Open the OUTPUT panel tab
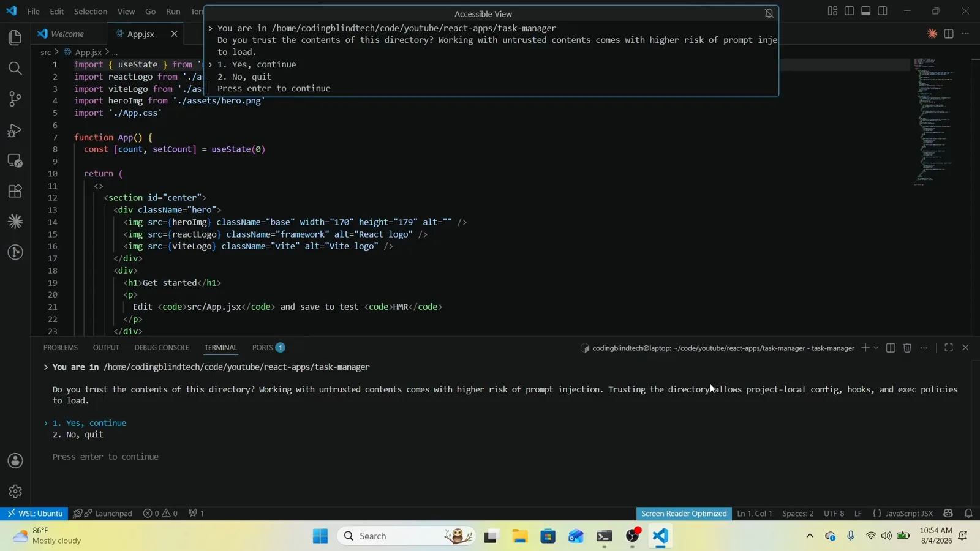This screenshot has width=980, height=551. tap(106, 348)
